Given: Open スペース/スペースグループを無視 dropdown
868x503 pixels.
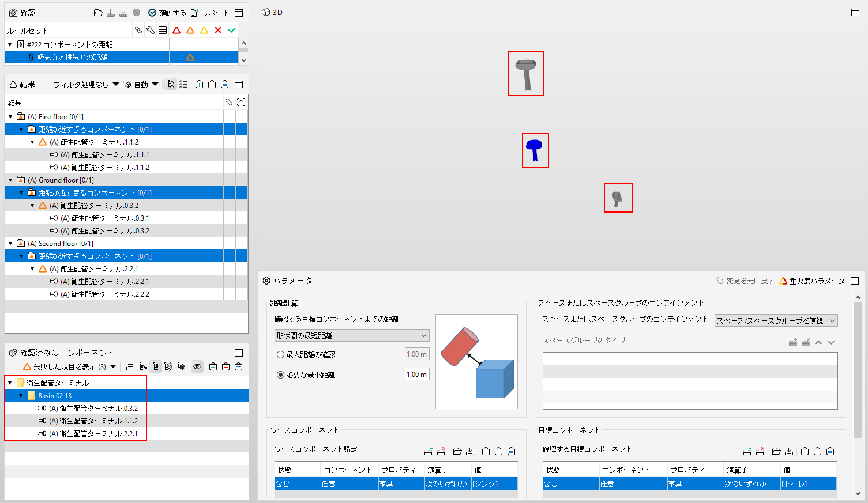Looking at the screenshot, I should click(x=776, y=321).
